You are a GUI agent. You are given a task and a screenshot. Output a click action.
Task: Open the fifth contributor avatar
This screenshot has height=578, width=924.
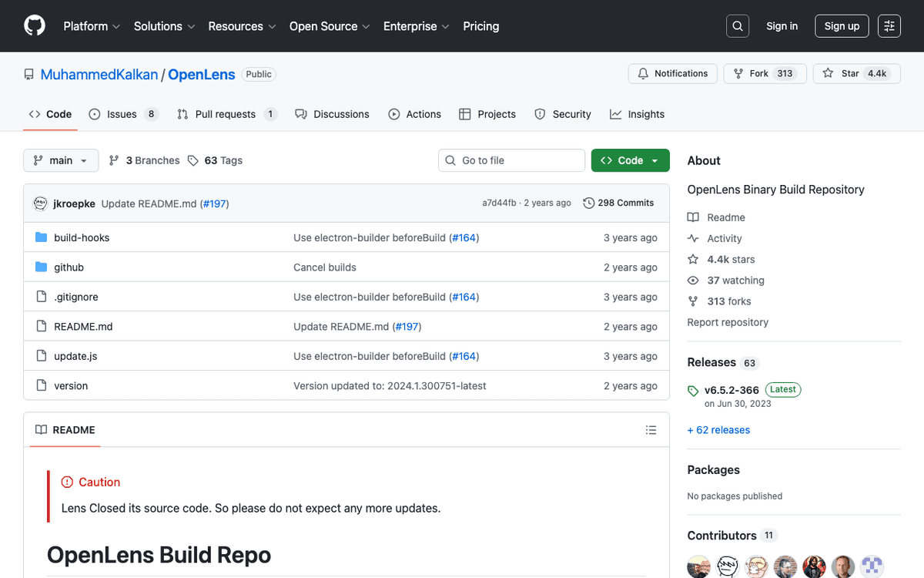[815, 566]
